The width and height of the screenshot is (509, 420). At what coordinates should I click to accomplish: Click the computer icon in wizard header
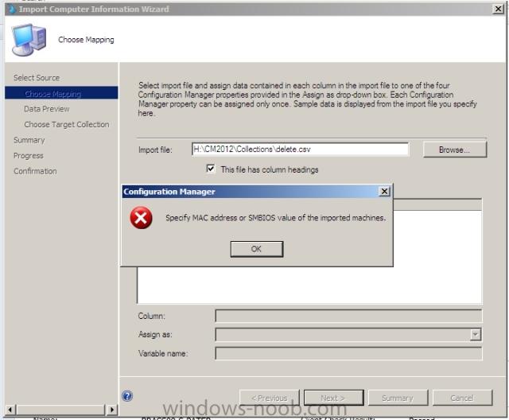coord(29,40)
